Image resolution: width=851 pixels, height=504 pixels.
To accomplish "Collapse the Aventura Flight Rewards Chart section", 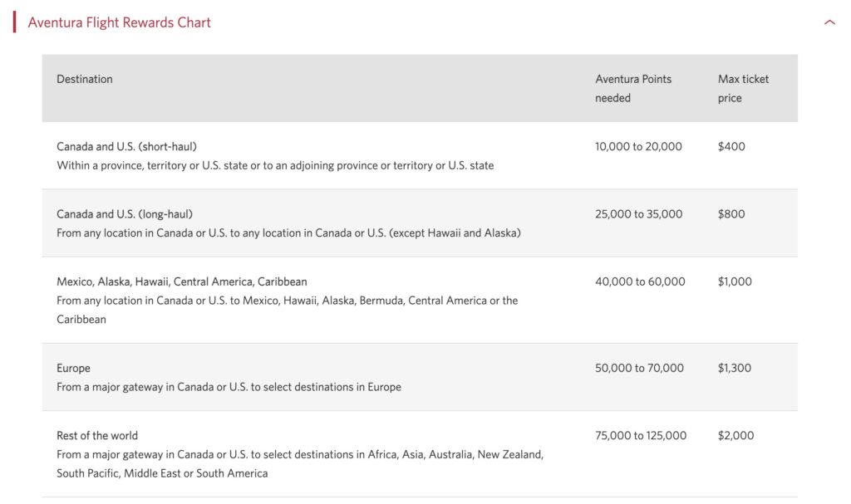I will pos(829,23).
